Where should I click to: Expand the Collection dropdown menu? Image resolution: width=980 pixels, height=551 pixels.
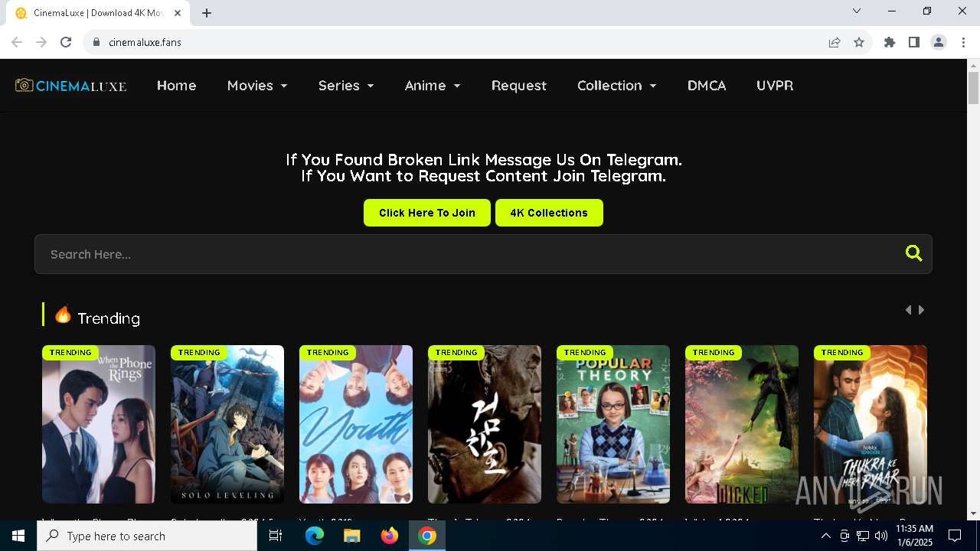(x=617, y=86)
